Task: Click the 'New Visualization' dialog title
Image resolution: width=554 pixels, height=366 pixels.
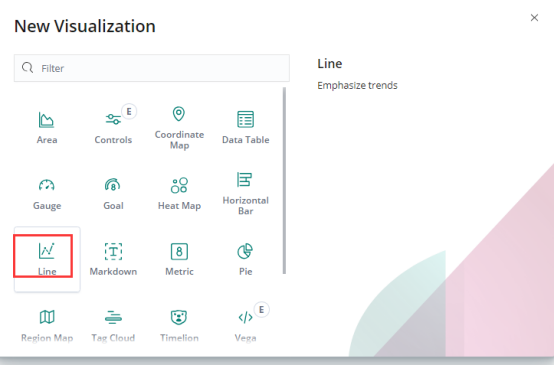Action: tap(85, 26)
